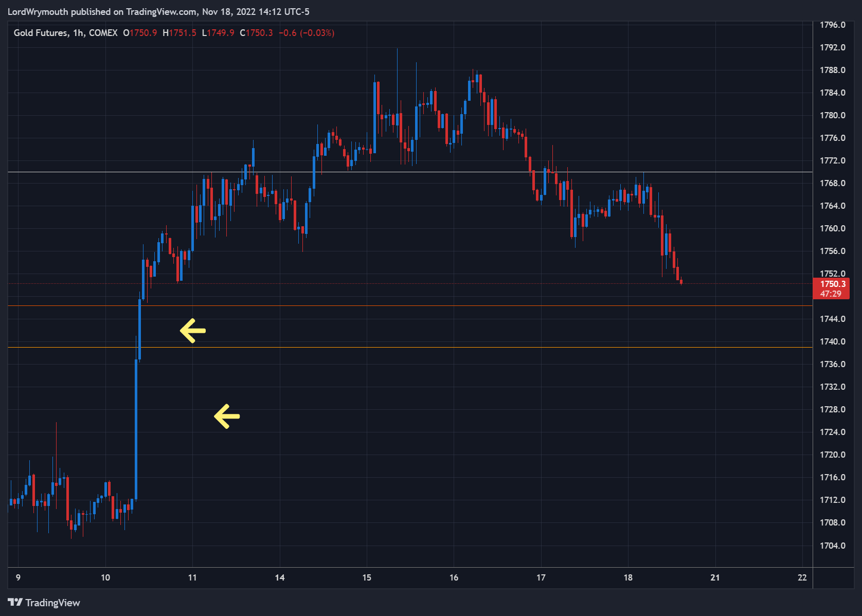Click the 1760.0 price axis label
862x616 pixels.
click(832, 228)
